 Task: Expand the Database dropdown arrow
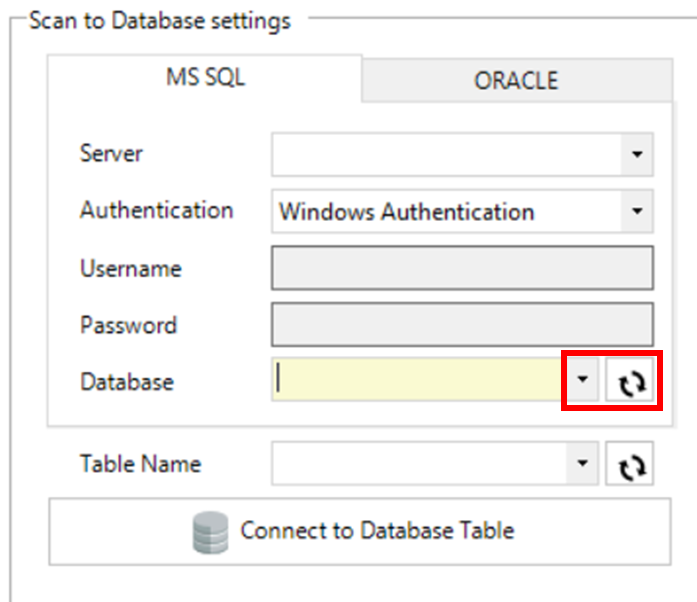point(584,382)
